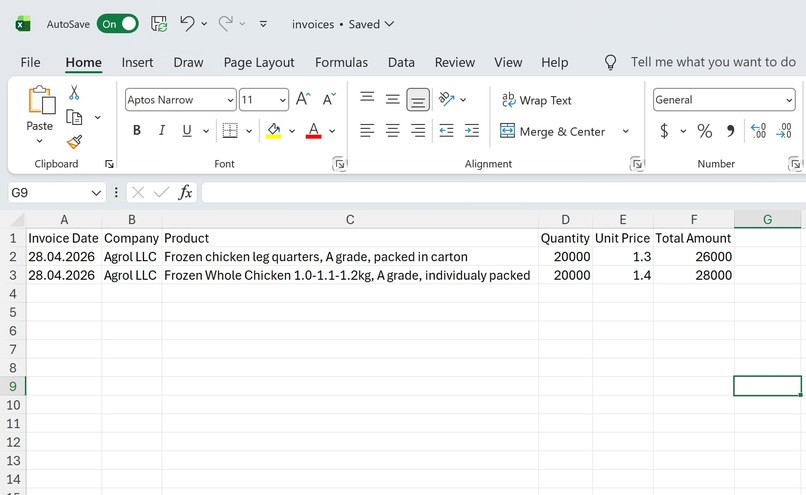Open the Clipboard dialog launcher
Image resolution: width=806 pixels, height=495 pixels.
(109, 164)
